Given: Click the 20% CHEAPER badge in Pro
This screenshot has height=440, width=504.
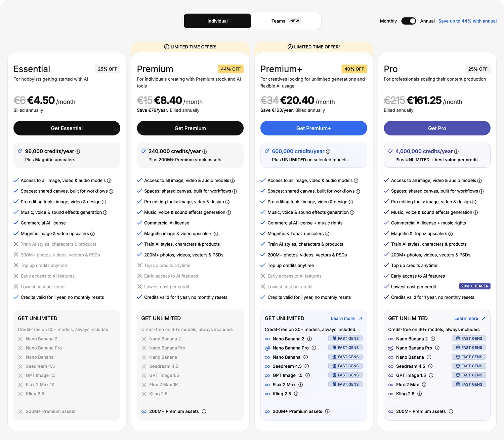Looking at the screenshot, I should [x=474, y=286].
